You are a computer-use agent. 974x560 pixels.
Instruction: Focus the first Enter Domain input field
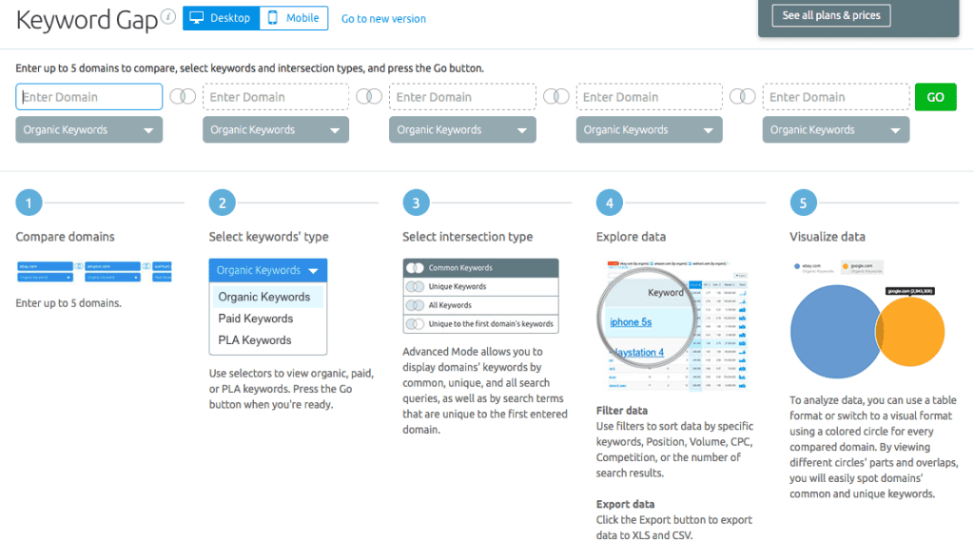[89, 97]
